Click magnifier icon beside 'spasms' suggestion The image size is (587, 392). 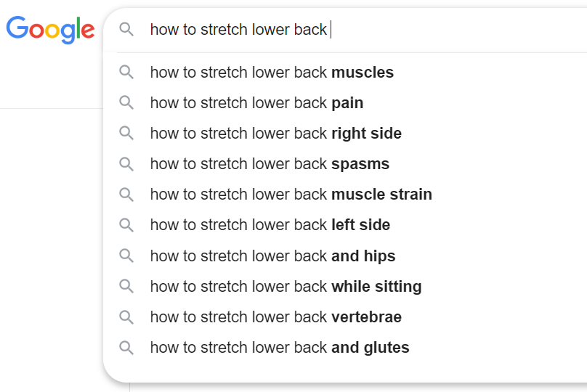(126, 164)
